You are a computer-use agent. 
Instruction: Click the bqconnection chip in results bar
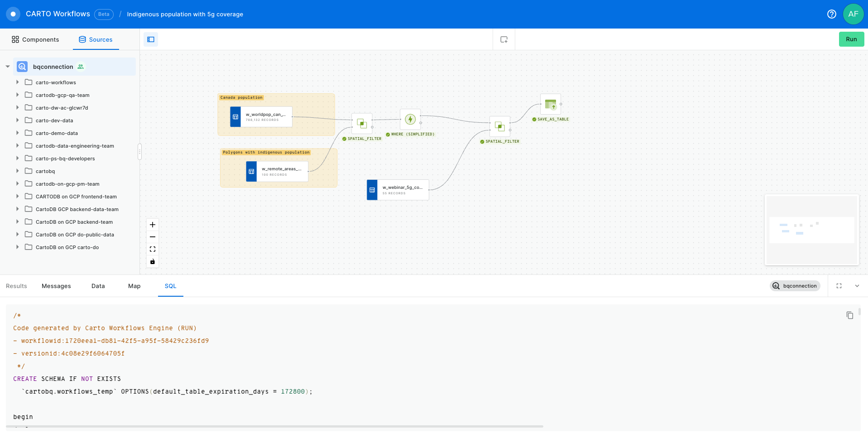(795, 286)
